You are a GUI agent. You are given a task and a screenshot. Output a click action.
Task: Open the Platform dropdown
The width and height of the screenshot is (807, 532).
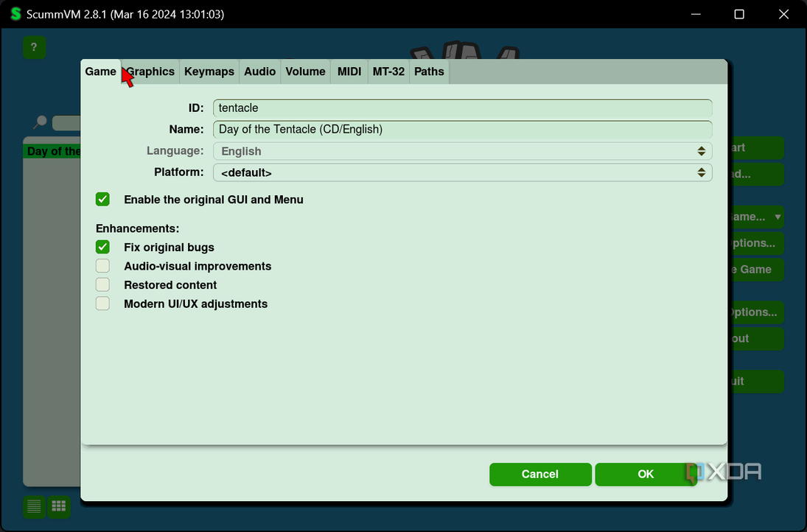coord(462,172)
